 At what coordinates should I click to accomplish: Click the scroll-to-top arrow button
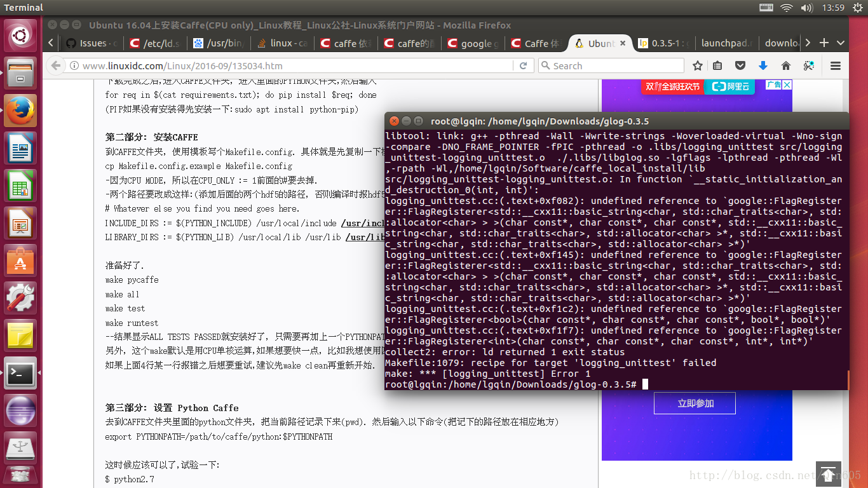(829, 473)
